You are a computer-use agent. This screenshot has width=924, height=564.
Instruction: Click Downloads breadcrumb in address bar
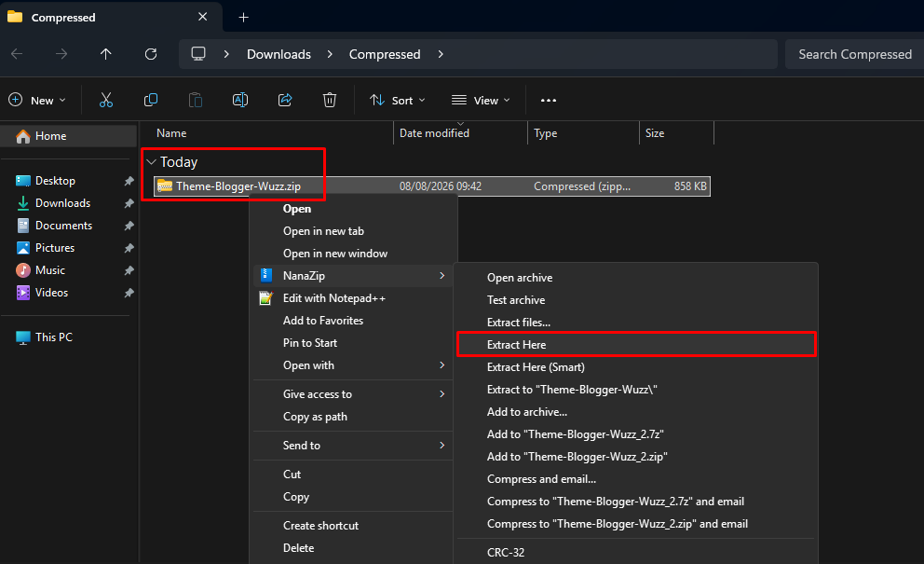[279, 54]
